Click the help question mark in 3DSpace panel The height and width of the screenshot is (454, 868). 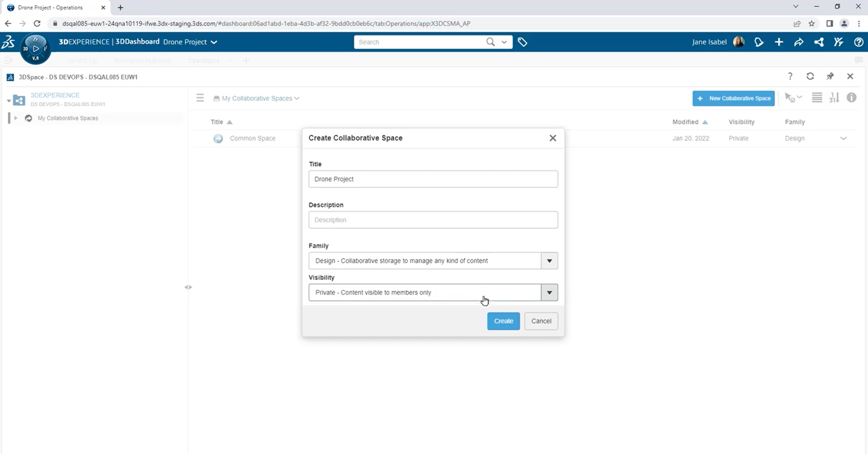[x=790, y=77]
